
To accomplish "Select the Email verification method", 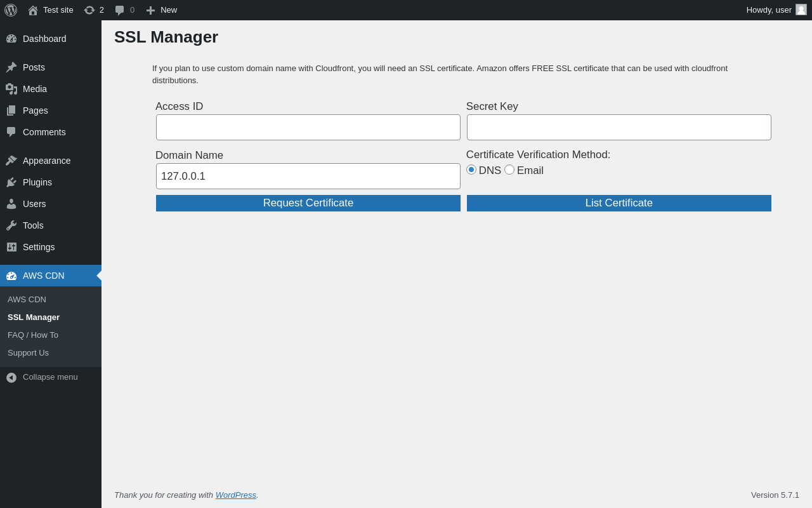I will [509, 170].
